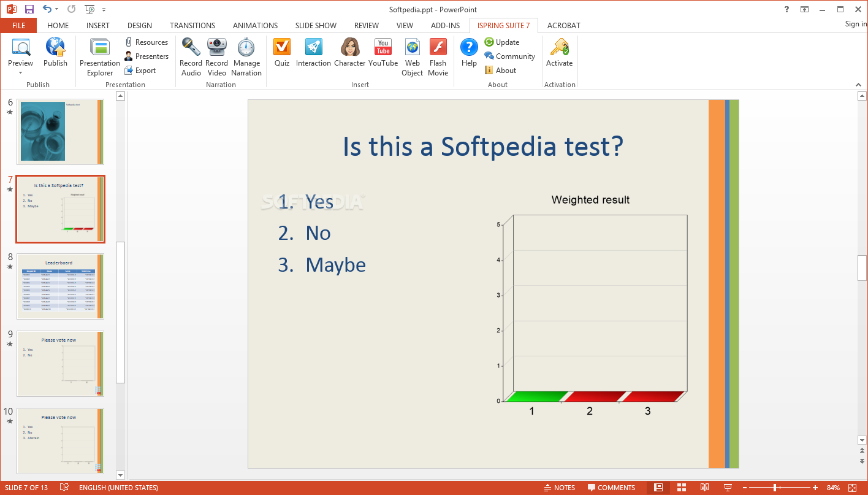Open Manage Narration

pos(246,57)
